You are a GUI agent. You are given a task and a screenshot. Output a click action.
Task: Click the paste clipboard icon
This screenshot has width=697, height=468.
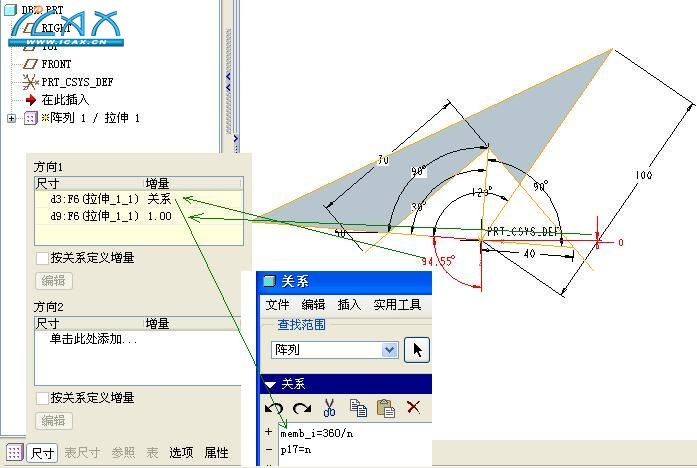pos(385,408)
